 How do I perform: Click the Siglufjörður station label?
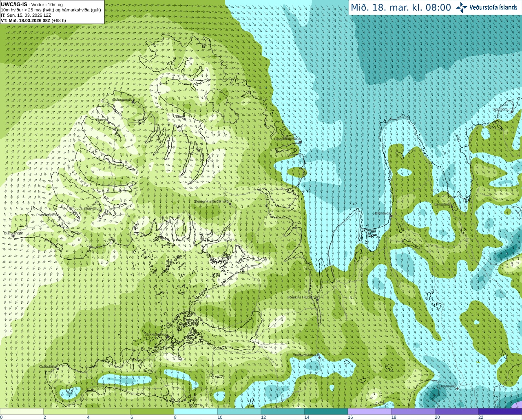click(502, 109)
